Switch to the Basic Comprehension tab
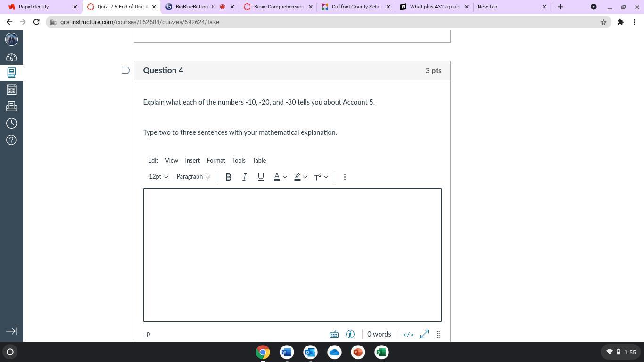The width and height of the screenshot is (644, 362). [278, 7]
